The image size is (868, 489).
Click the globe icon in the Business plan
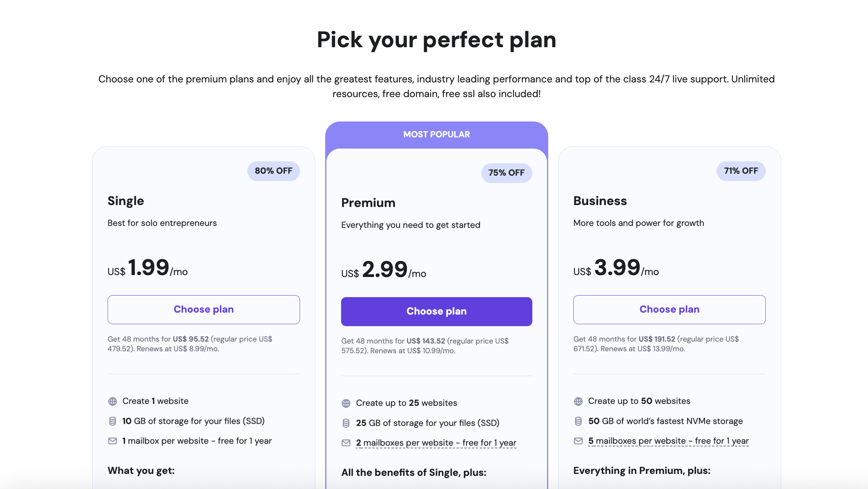point(578,401)
